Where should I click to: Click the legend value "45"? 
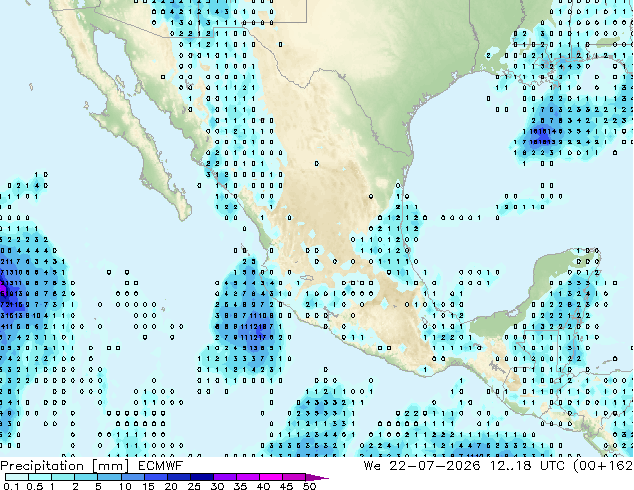pyautogui.click(x=286, y=486)
